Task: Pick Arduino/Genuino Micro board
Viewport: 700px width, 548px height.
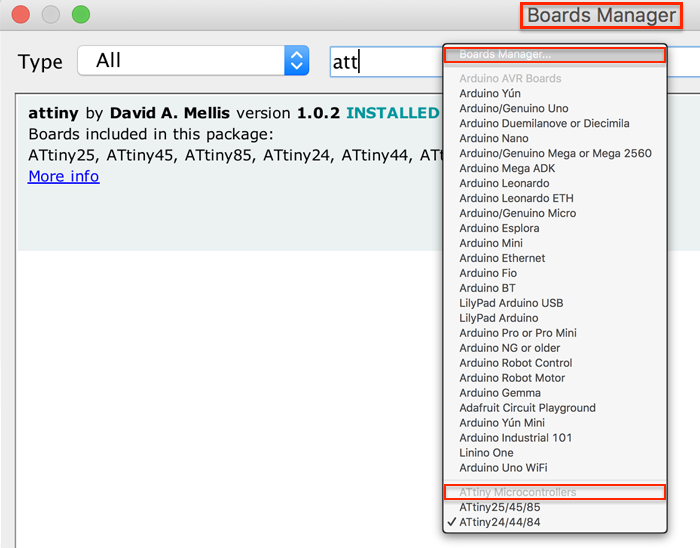Action: [555, 213]
